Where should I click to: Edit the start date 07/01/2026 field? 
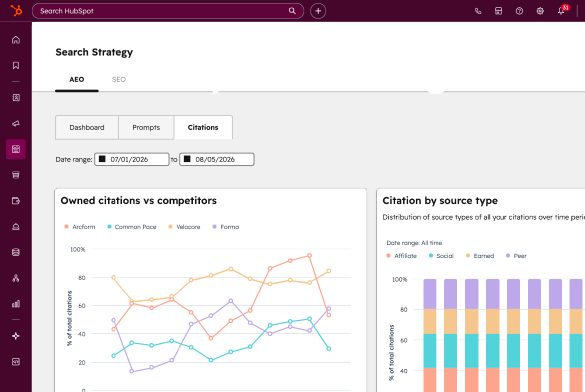(132, 159)
